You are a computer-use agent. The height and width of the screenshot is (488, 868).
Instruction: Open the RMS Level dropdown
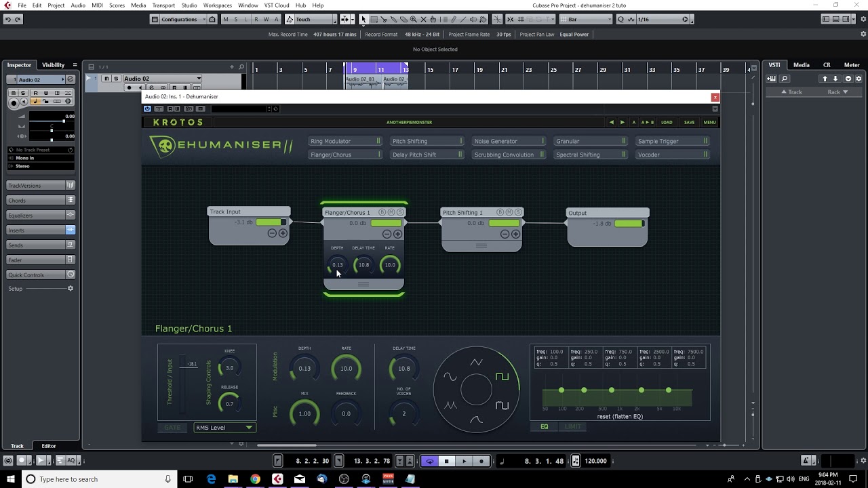(224, 428)
